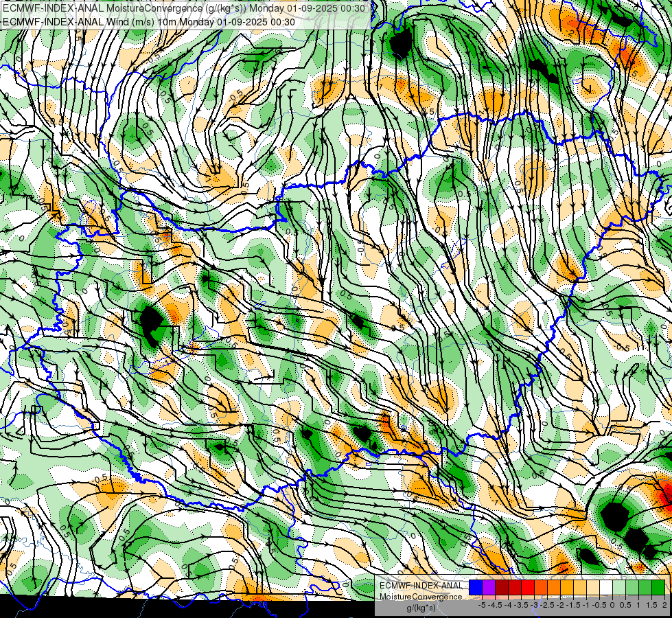Click the -3.5 tick label on the legend
This screenshot has width=672, height=618.
[521, 605]
